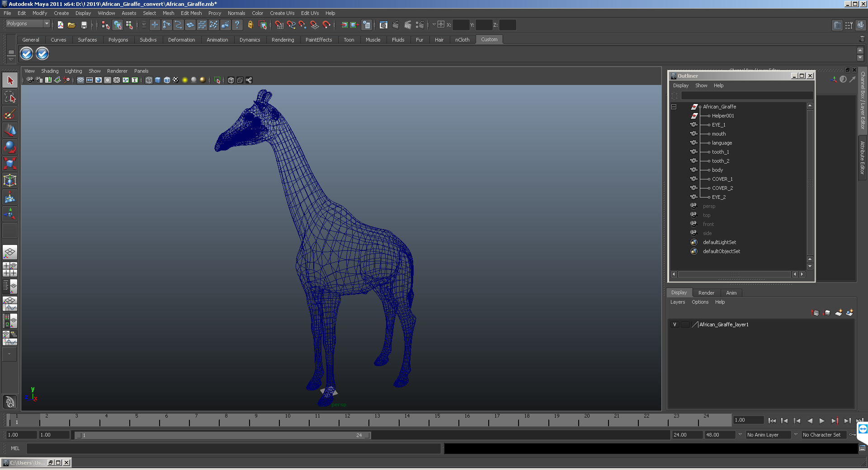The width and height of the screenshot is (868, 470).
Task: Toggle display type box of African_Giraffe_layer1
Action: 685,324
